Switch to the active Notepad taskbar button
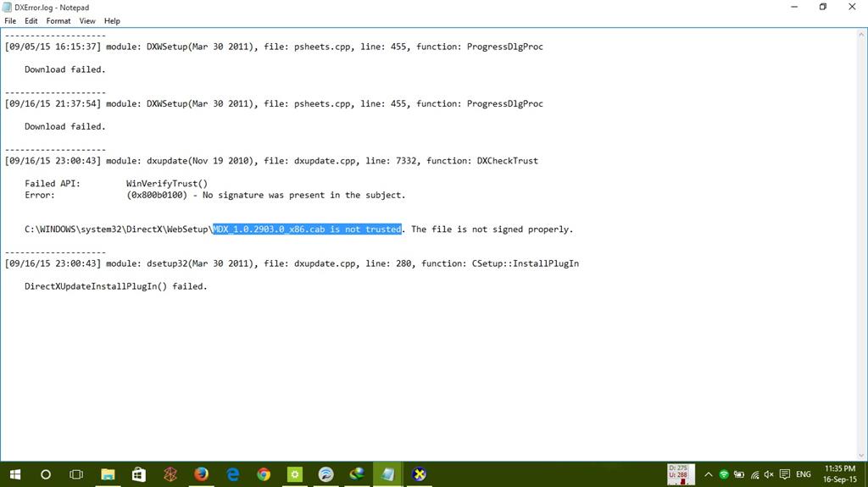This screenshot has width=868, height=487. tap(388, 474)
